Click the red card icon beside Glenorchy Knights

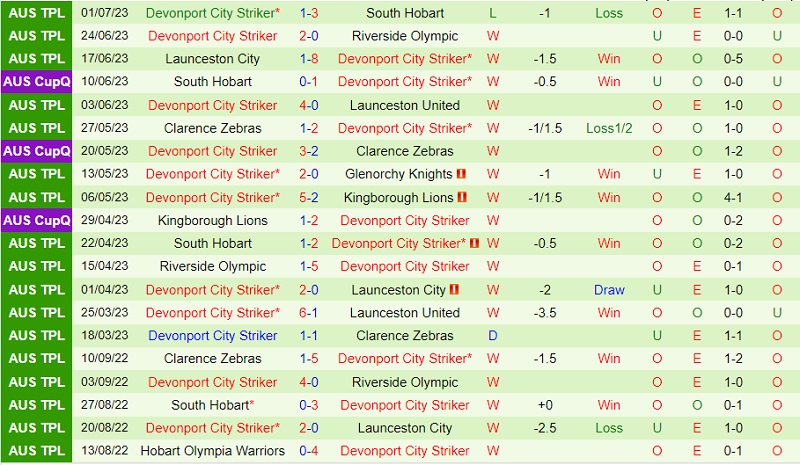point(462,174)
